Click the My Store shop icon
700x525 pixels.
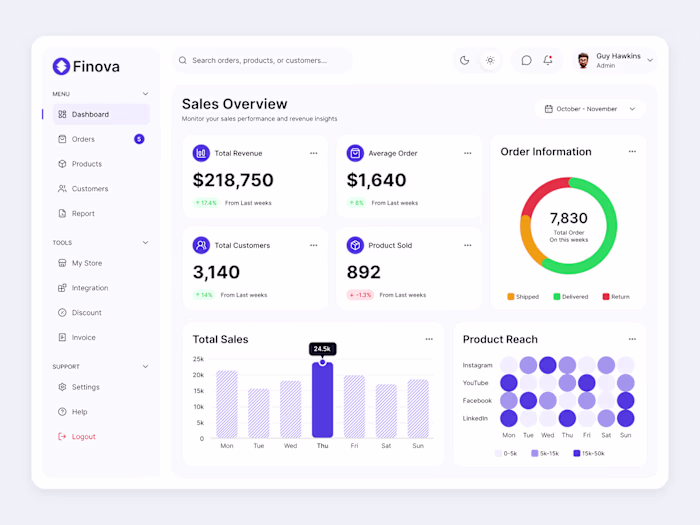point(62,263)
